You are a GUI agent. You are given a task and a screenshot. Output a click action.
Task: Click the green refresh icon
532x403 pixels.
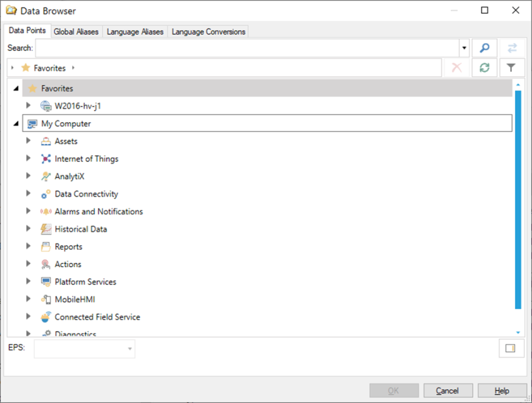(484, 68)
